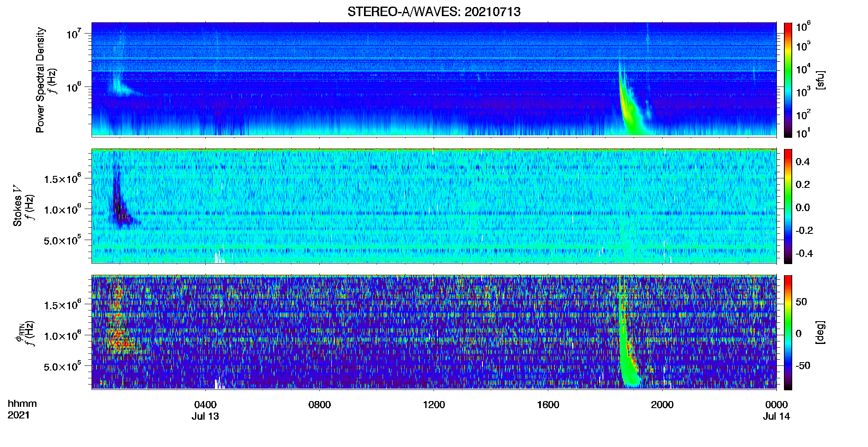
Task: Click the hhmm axis legend
Action: click(22, 404)
